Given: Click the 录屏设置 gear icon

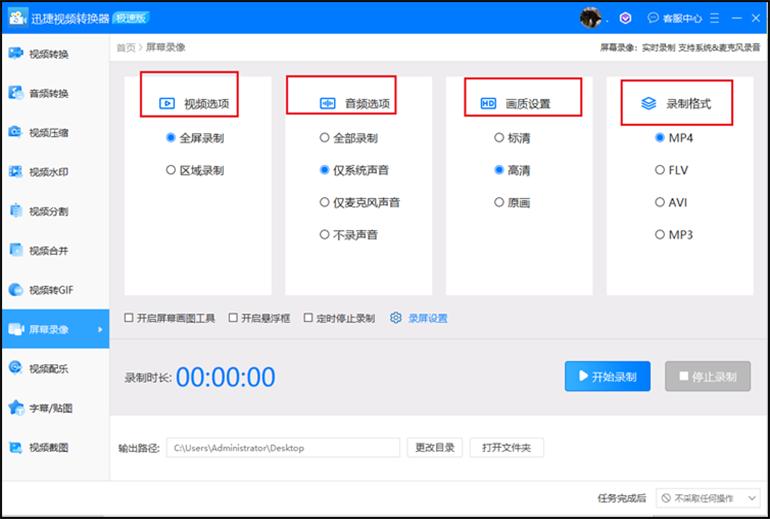Looking at the screenshot, I should tap(396, 318).
